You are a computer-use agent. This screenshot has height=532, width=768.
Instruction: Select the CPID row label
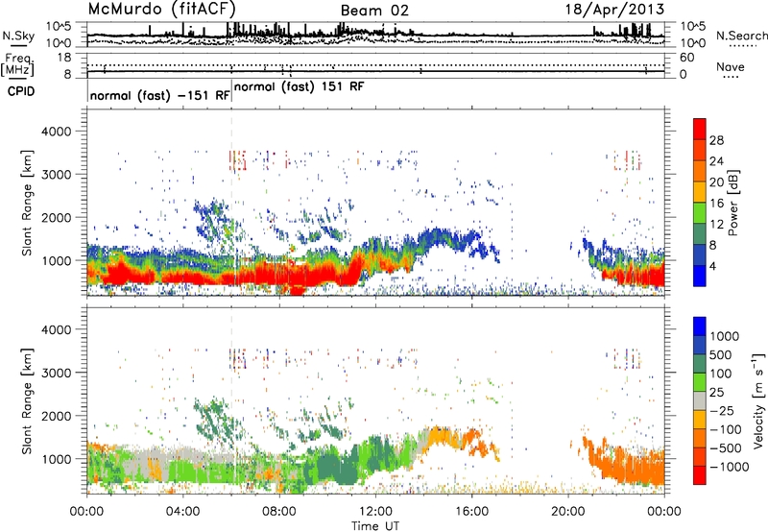(21, 91)
